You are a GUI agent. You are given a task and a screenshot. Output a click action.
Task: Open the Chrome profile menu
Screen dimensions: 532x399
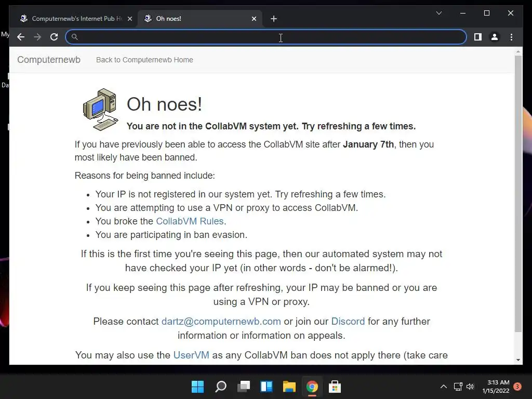495,37
